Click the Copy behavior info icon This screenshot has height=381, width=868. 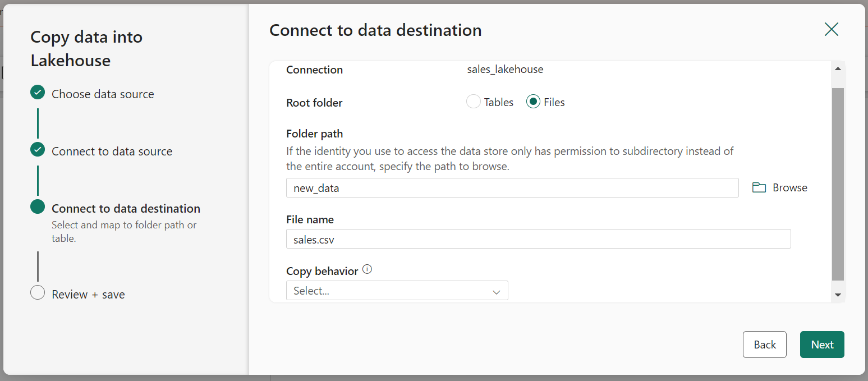[367, 269]
